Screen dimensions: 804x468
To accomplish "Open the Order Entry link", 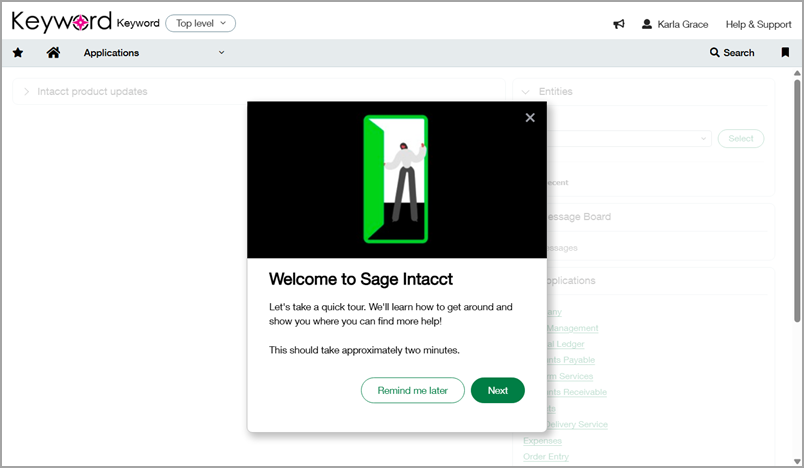I will tap(546, 456).
